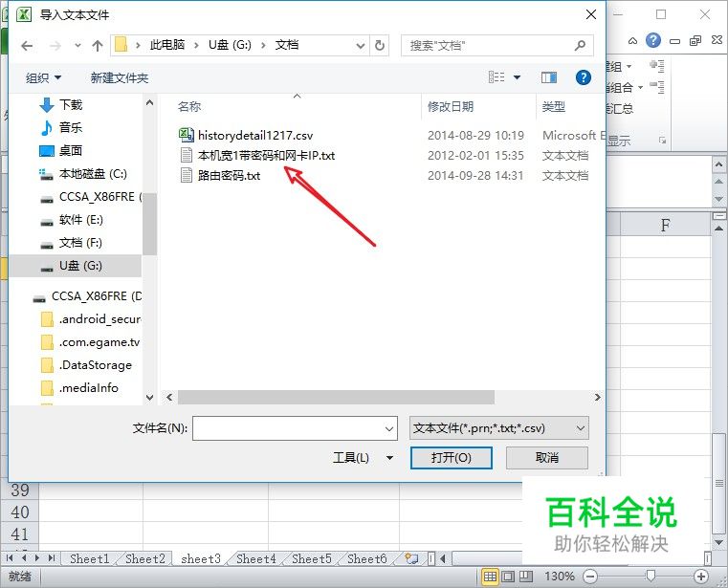The height and width of the screenshot is (588, 728).
Task: Click 文档 in the address breadcrumb
Action: (x=287, y=45)
